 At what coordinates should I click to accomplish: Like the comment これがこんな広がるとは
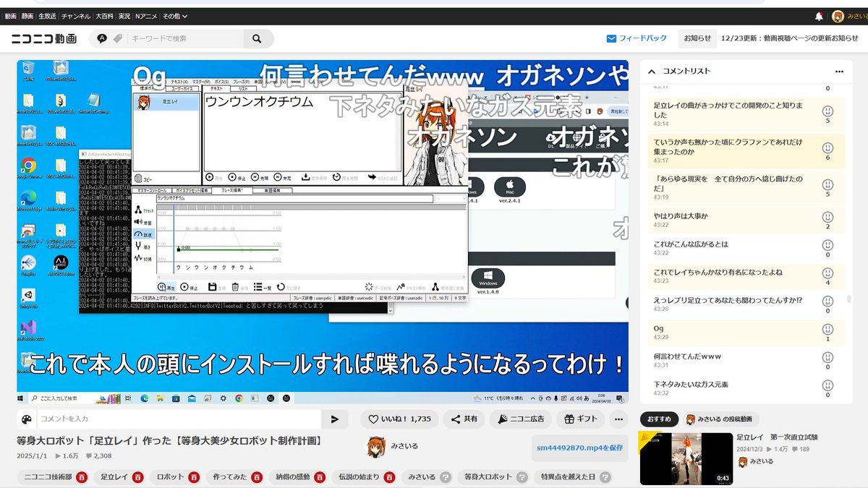click(828, 245)
